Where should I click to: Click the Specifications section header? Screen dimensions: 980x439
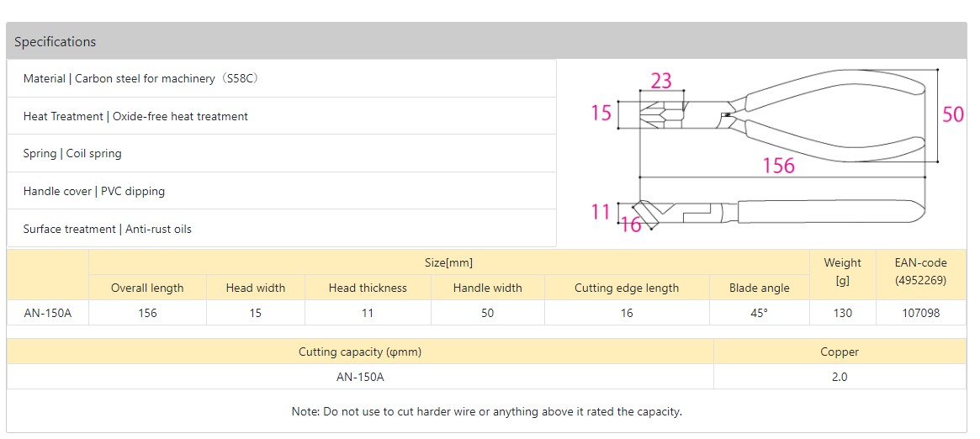tap(56, 42)
